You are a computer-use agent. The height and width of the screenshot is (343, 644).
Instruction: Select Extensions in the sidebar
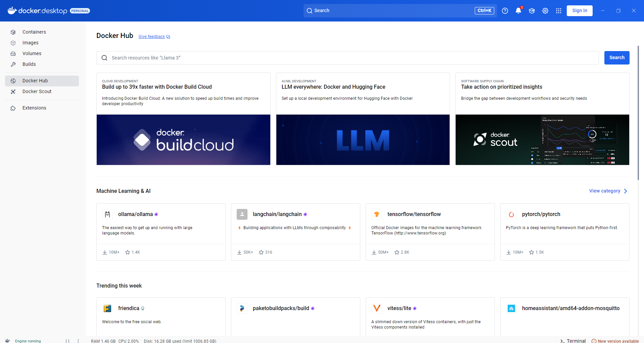click(x=34, y=108)
